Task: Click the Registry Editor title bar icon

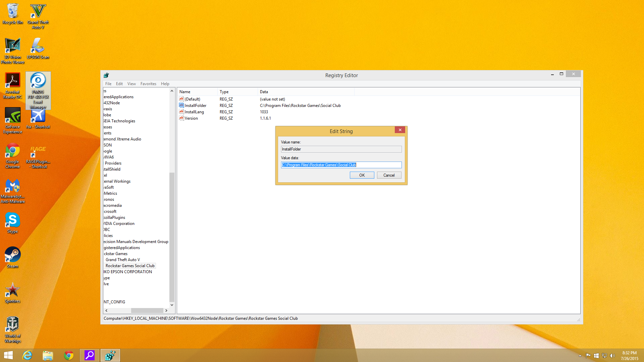Action: 106,75
